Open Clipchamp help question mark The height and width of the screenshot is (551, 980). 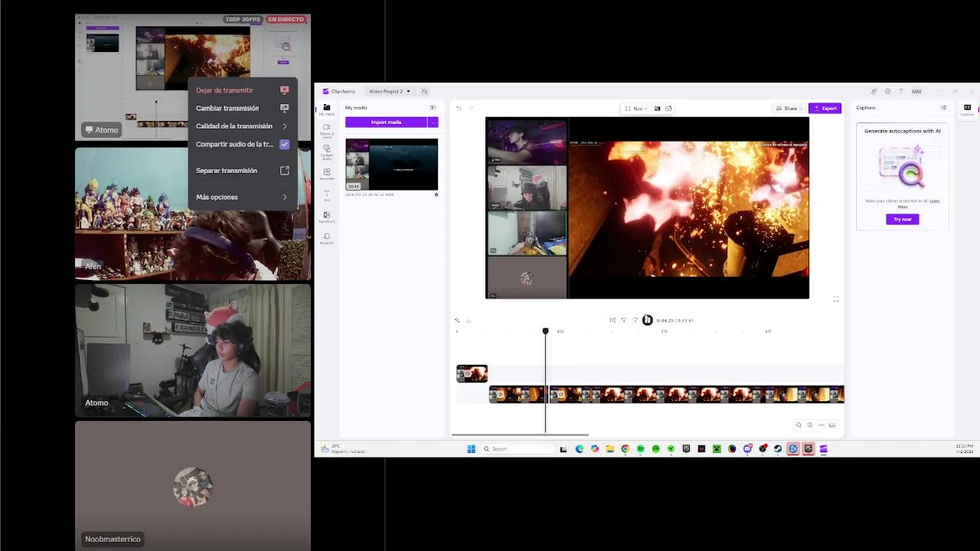(900, 91)
